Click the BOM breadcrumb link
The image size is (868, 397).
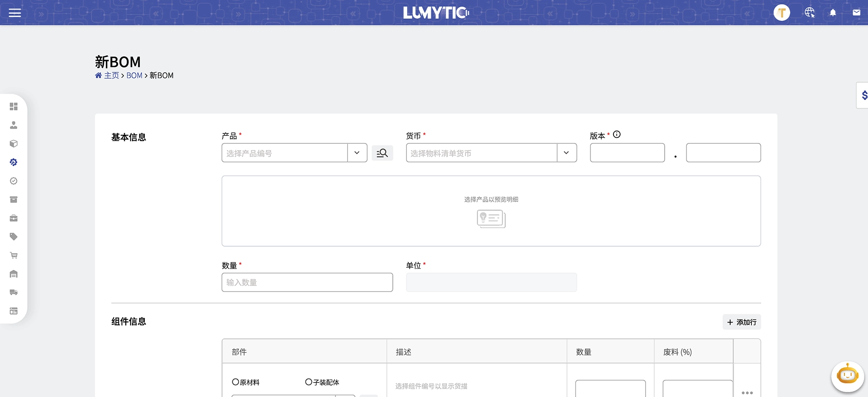pyautogui.click(x=134, y=76)
